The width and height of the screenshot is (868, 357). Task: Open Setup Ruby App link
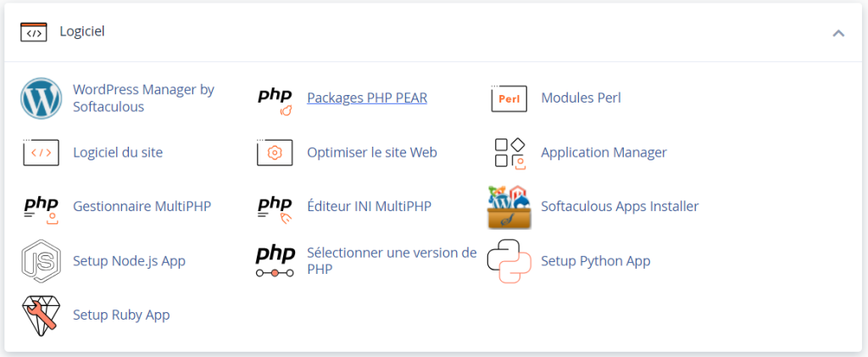[121, 315]
